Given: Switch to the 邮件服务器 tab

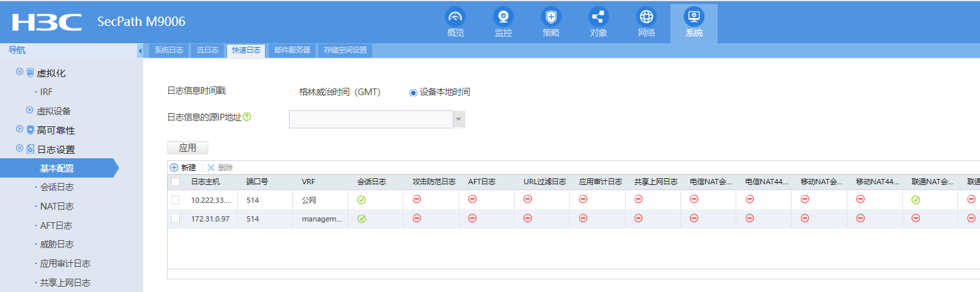Looking at the screenshot, I should [292, 50].
